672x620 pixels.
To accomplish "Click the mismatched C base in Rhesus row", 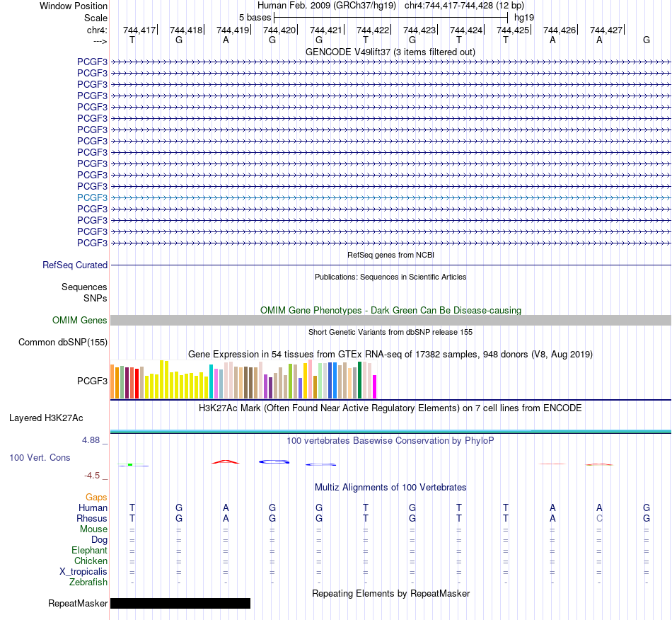I will pyautogui.click(x=599, y=518).
